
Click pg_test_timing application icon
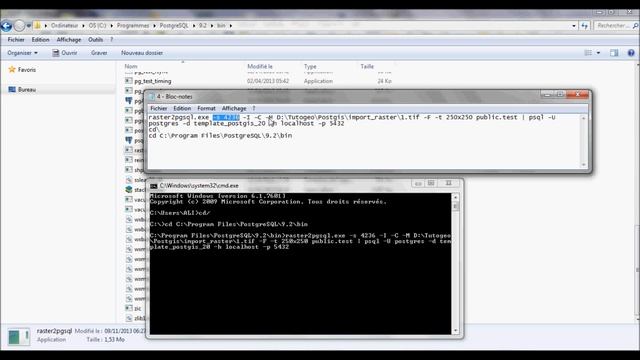click(x=129, y=81)
